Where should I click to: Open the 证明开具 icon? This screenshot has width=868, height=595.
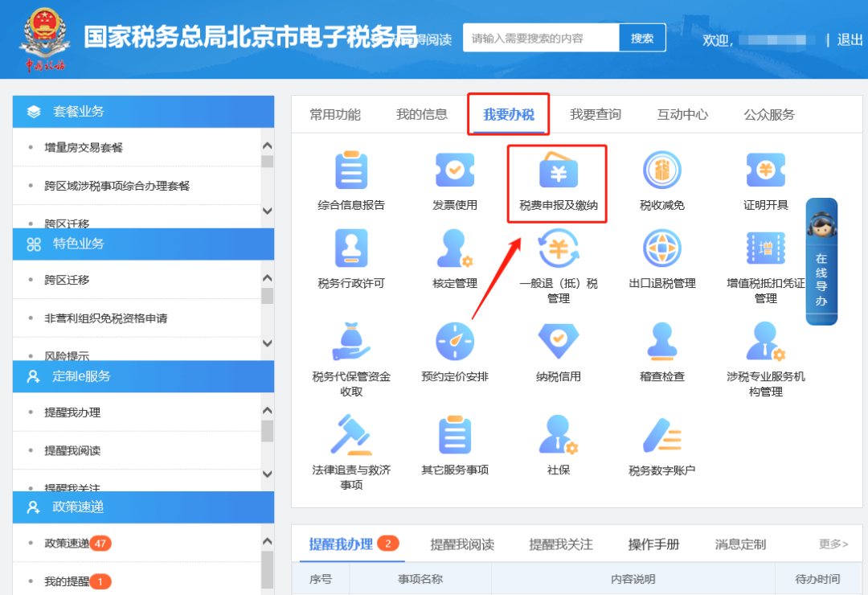pos(766,170)
